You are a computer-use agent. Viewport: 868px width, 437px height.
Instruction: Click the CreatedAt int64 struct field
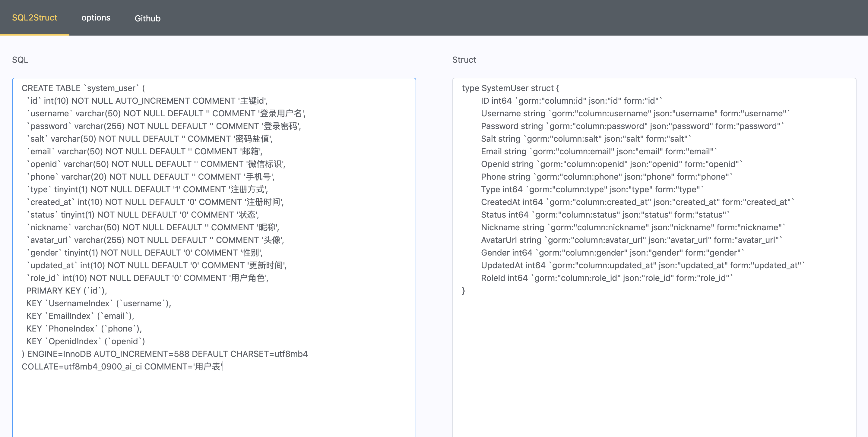pos(637,202)
